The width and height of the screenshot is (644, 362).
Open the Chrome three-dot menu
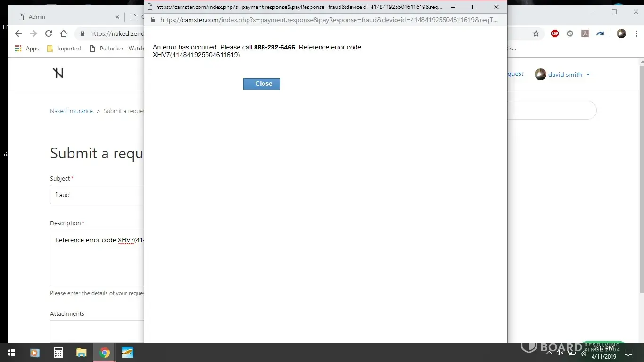(636, 33)
